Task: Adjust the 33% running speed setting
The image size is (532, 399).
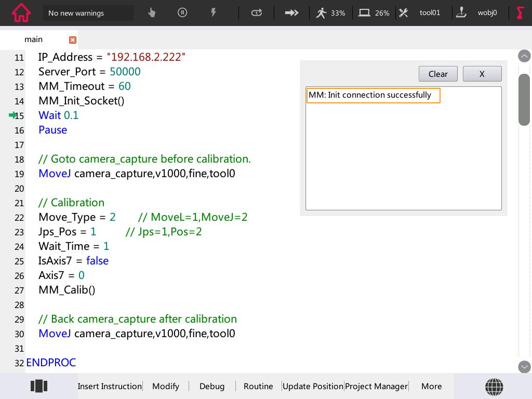Action: click(330, 13)
